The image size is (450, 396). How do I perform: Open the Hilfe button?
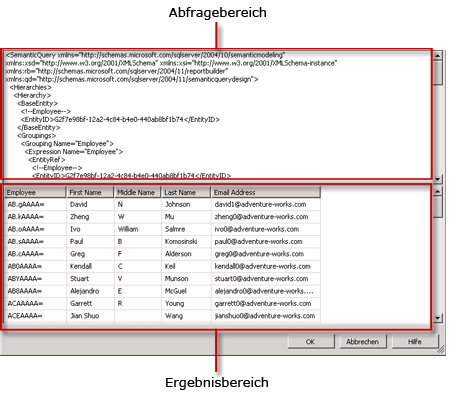415,342
